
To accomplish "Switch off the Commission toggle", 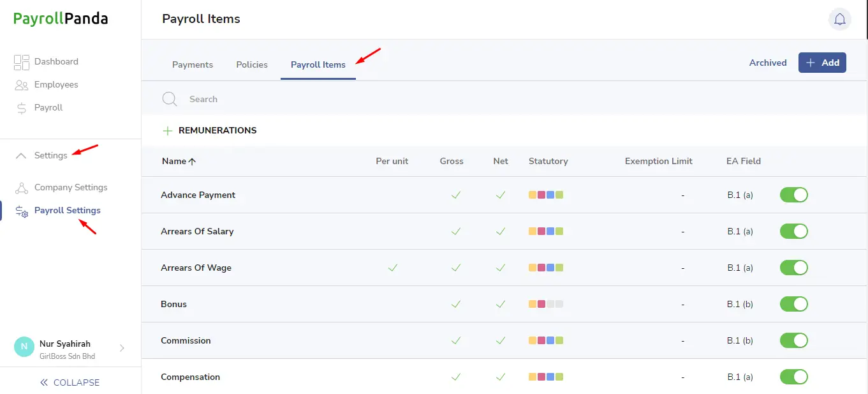I will 794,340.
